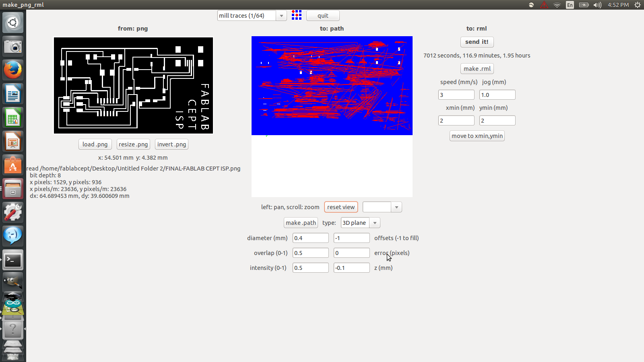Open the battery status indicator
Image resolution: width=644 pixels, height=362 pixels.
click(x=584, y=5)
